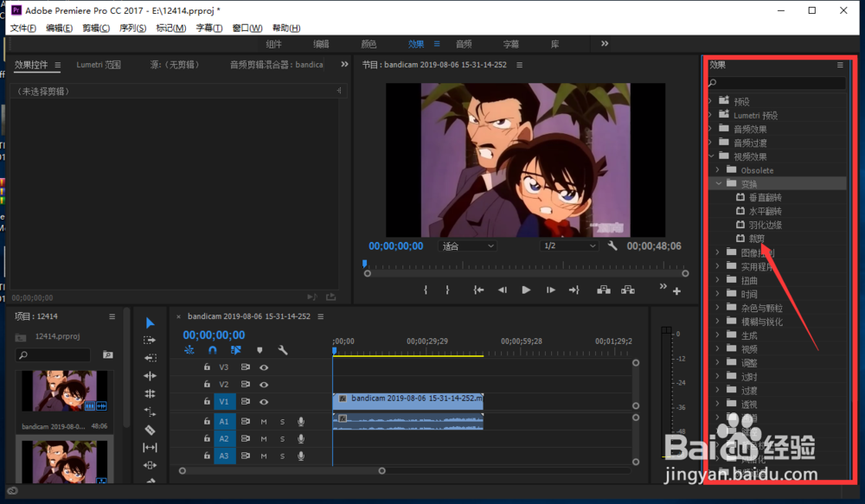The width and height of the screenshot is (865, 504).
Task: Show more panel tabs in source panel
Action: coord(344,65)
